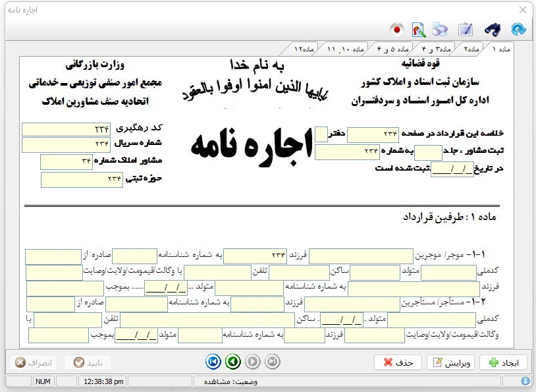The image size is (536, 392).
Task: Click the blue refresh arrow icon
Action: point(518,30)
